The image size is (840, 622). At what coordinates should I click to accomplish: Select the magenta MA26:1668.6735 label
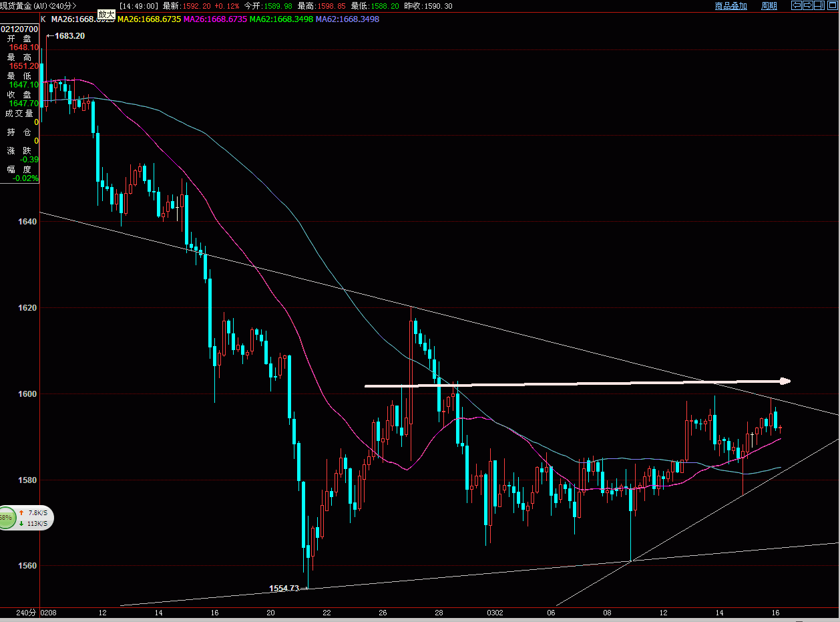215,19
